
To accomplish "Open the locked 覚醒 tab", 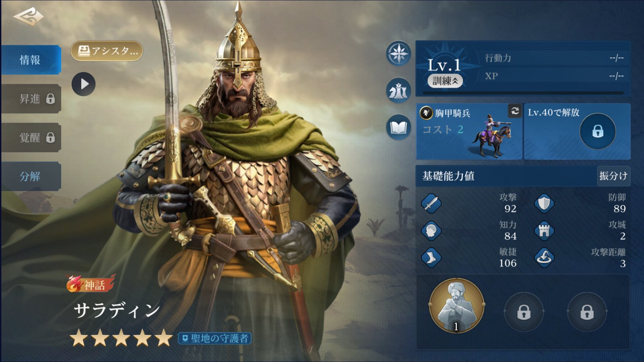I will (31, 138).
